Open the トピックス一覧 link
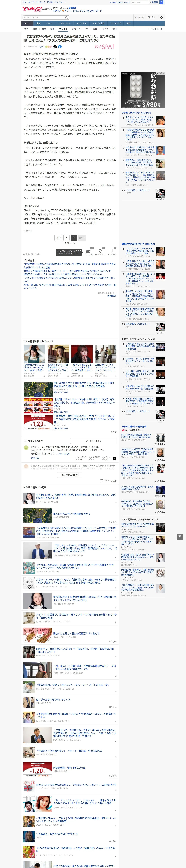 coord(155,29)
